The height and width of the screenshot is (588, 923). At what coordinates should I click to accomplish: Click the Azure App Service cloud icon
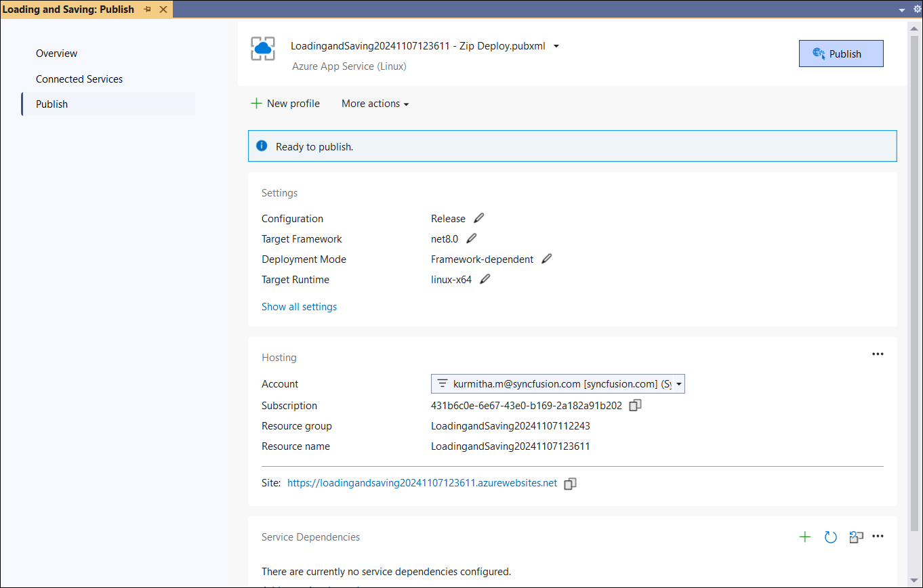tap(262, 49)
